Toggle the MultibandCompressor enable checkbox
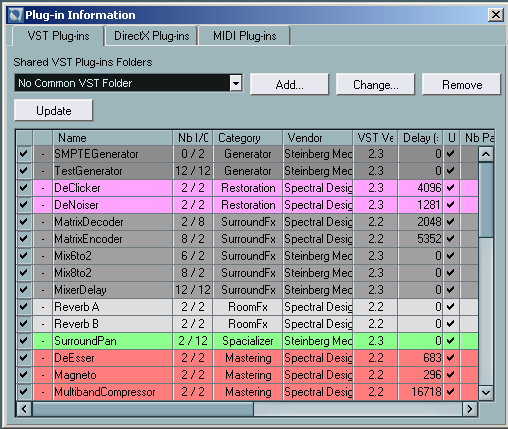Viewport: 508px width, 429px height. pyautogui.click(x=24, y=392)
